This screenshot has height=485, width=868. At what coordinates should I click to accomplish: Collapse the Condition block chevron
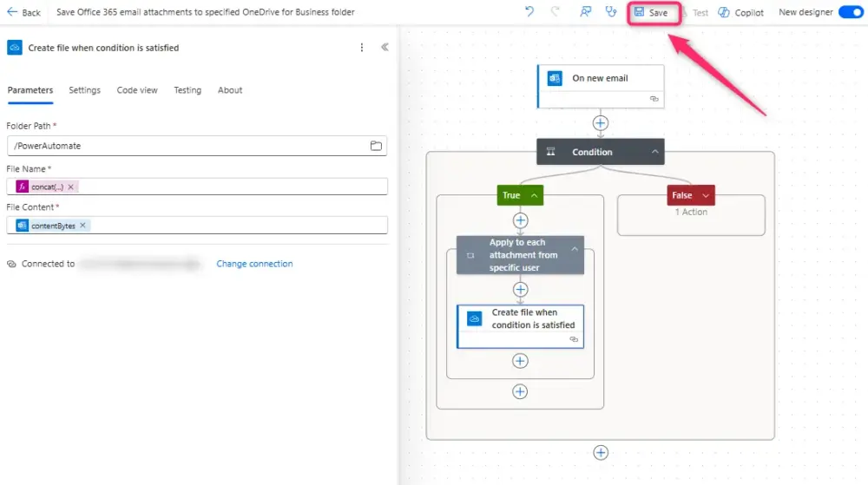[x=655, y=152]
